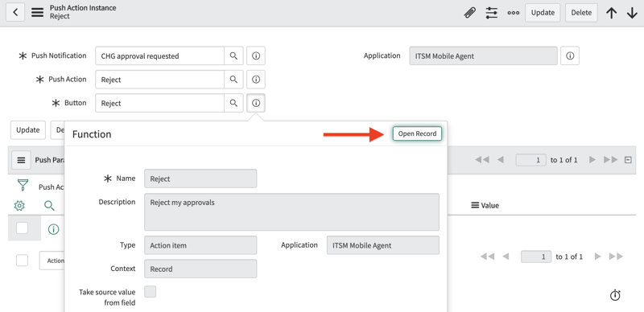The image size is (644, 312).
Task: Click the Context field Record
Action: 200,269
